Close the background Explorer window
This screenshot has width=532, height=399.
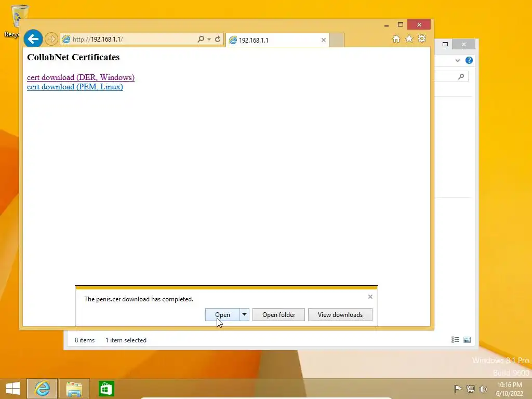464,45
